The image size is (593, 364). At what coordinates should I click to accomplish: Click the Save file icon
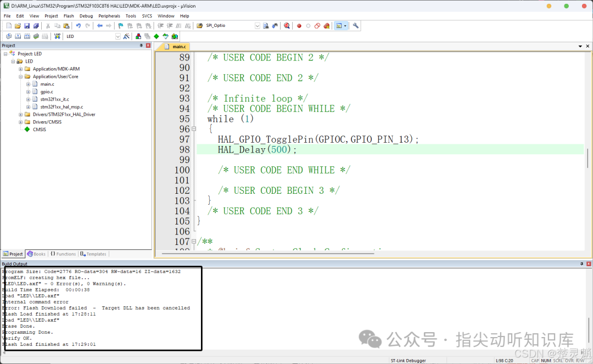27,26
